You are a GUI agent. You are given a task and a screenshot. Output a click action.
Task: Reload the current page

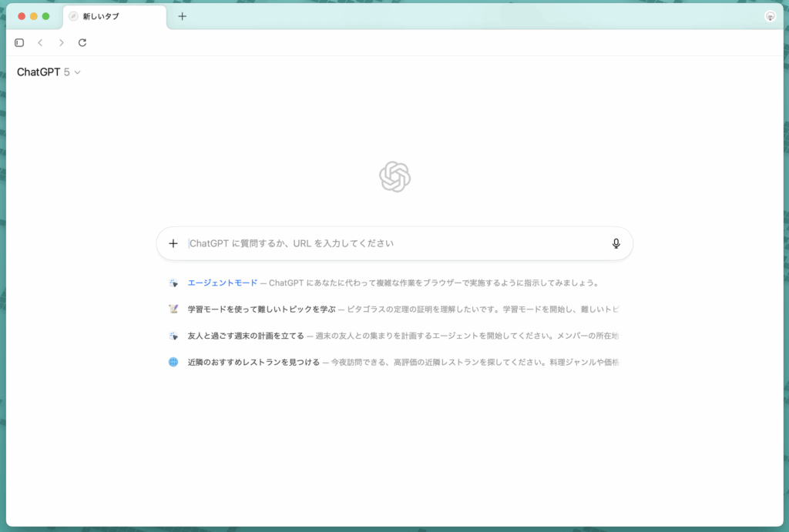(82, 42)
